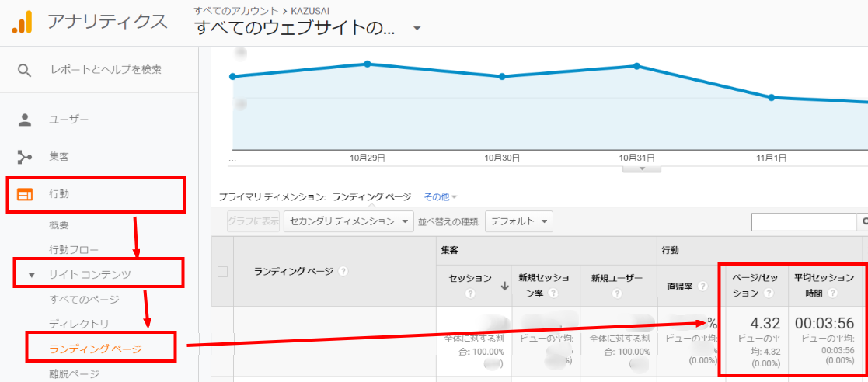Open the account view selector dropdown arrow
868x382 pixels.
417,28
